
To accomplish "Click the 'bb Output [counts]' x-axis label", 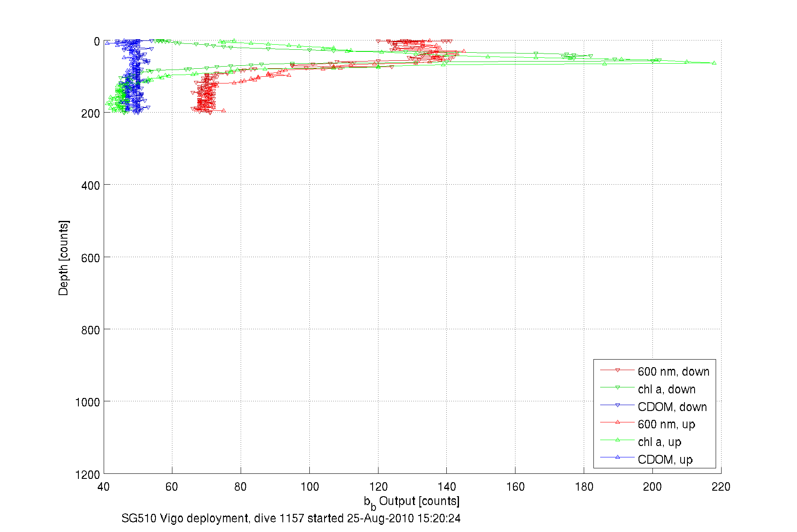I will [x=412, y=502].
